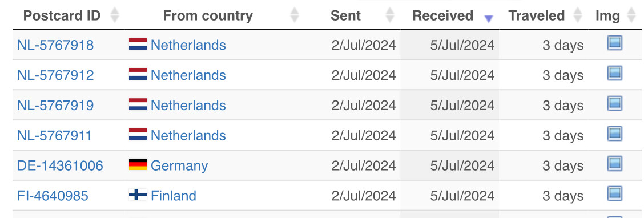644x218 pixels.
Task: Open postcard link NL-5767918
Action: [x=55, y=45]
